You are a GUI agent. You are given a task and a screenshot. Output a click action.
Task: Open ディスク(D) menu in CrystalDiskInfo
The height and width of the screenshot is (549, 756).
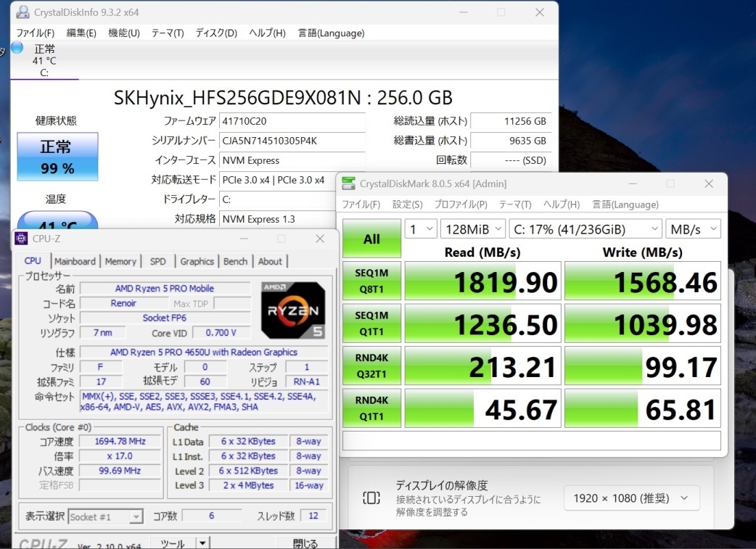click(x=216, y=33)
